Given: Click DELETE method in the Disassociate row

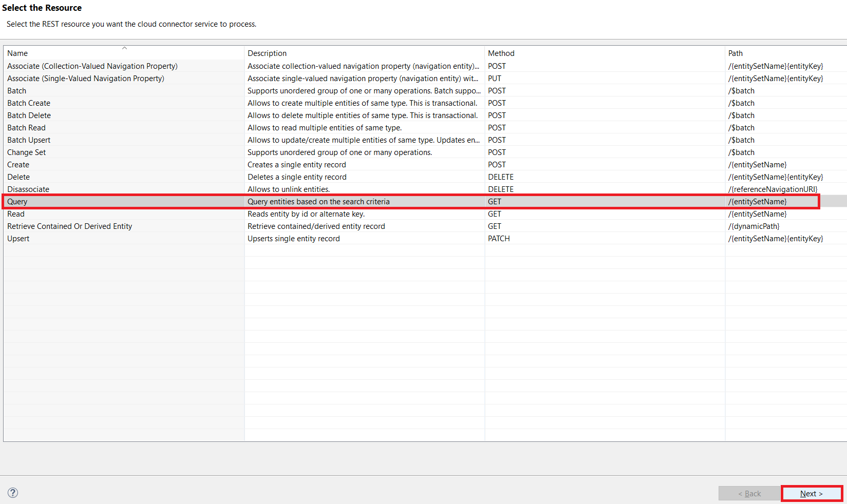Looking at the screenshot, I should point(501,189).
